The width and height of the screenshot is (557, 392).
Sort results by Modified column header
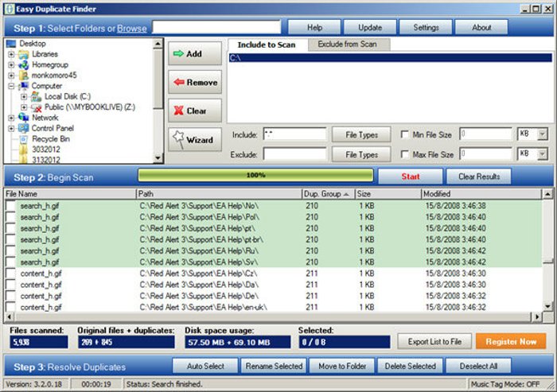click(481, 194)
